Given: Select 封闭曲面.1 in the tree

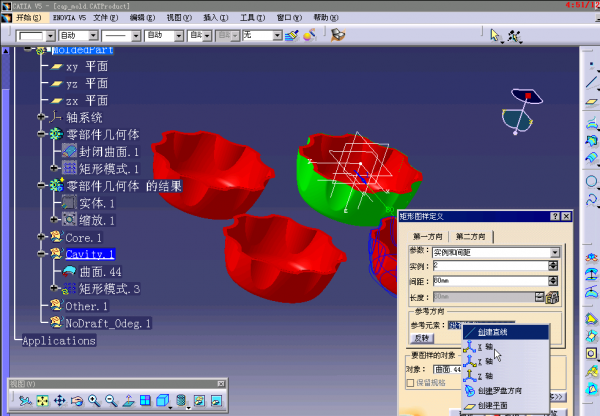Looking at the screenshot, I should click(101, 152).
